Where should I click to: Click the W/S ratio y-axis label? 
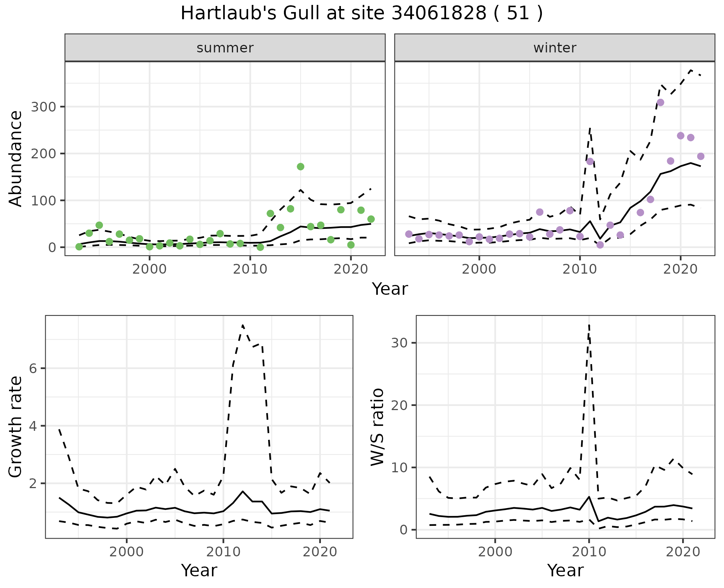pos(377,427)
